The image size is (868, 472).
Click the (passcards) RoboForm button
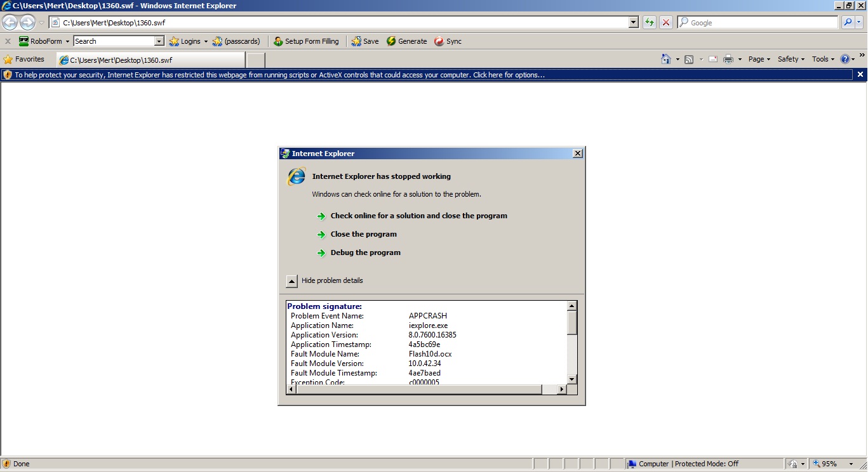pyautogui.click(x=236, y=41)
